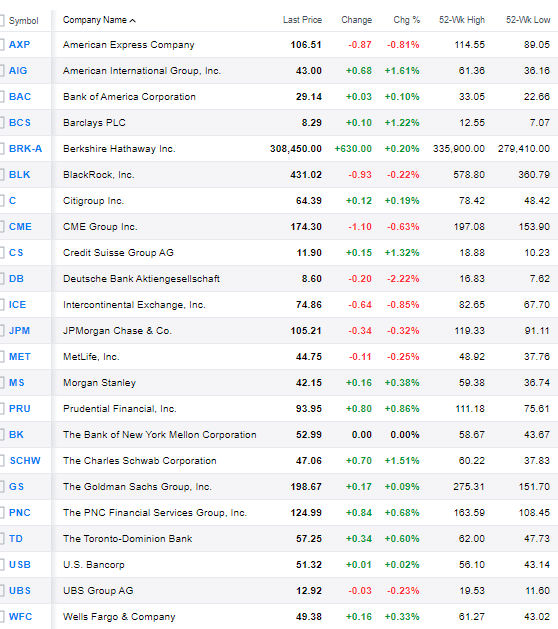Open the BLK ticker link

(x=20, y=175)
